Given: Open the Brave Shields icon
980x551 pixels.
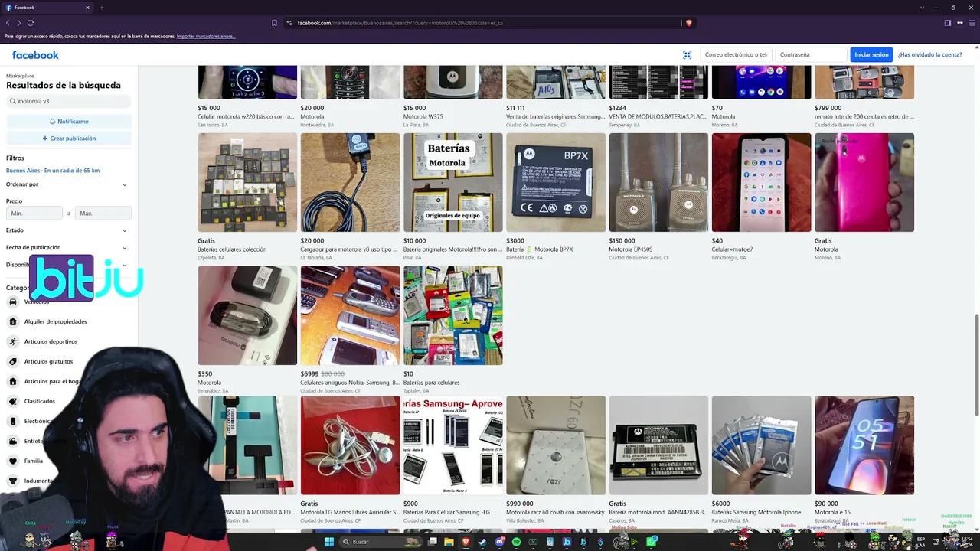Looking at the screenshot, I should click(x=689, y=23).
